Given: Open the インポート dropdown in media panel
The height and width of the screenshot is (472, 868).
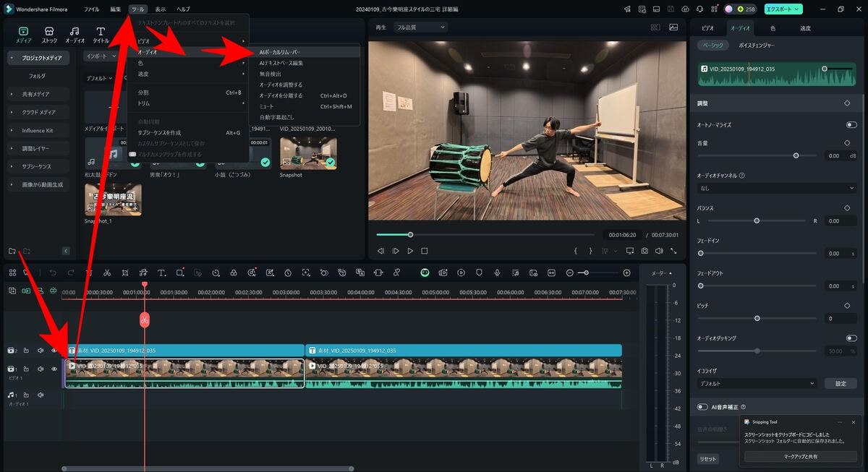Looking at the screenshot, I should click(100, 56).
